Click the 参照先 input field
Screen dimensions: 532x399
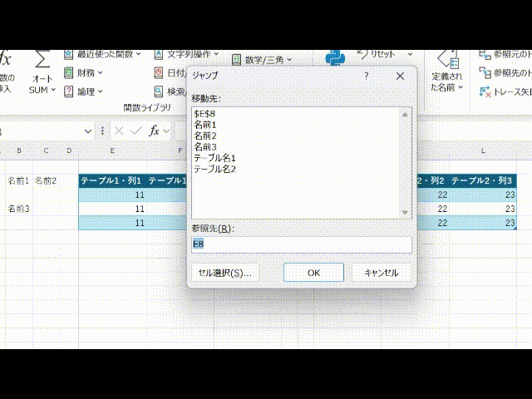click(x=301, y=244)
